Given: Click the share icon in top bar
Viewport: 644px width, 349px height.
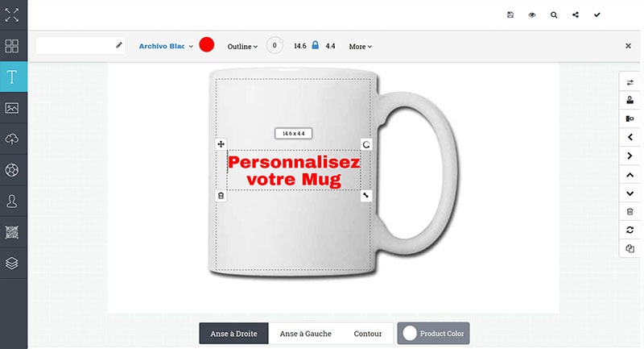Looking at the screenshot, I should coord(576,15).
